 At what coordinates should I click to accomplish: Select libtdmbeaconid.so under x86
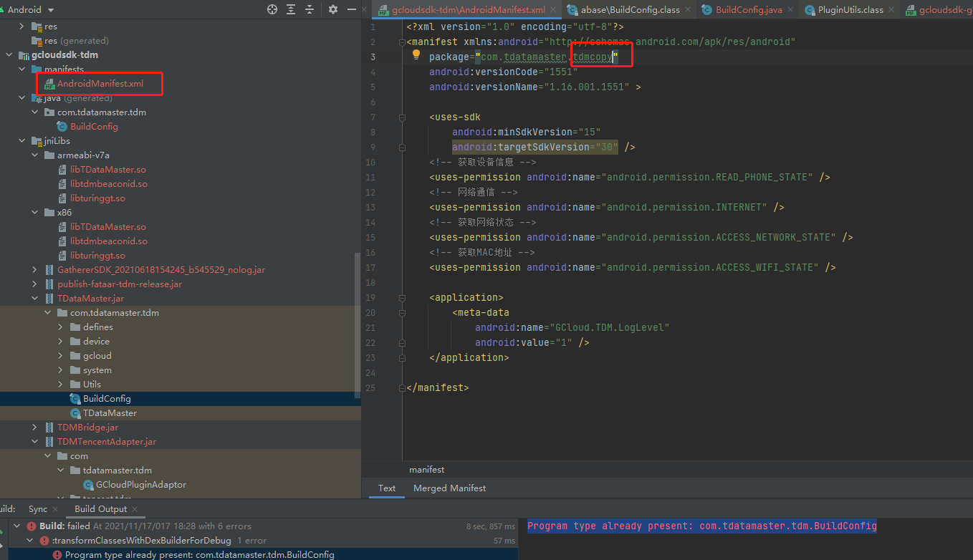109,241
